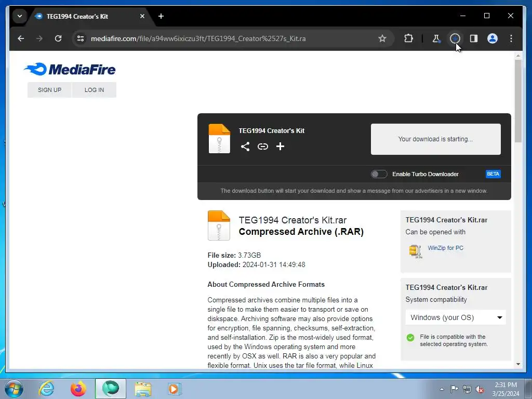Open a new browser tab
The height and width of the screenshot is (399, 532).
[161, 16]
